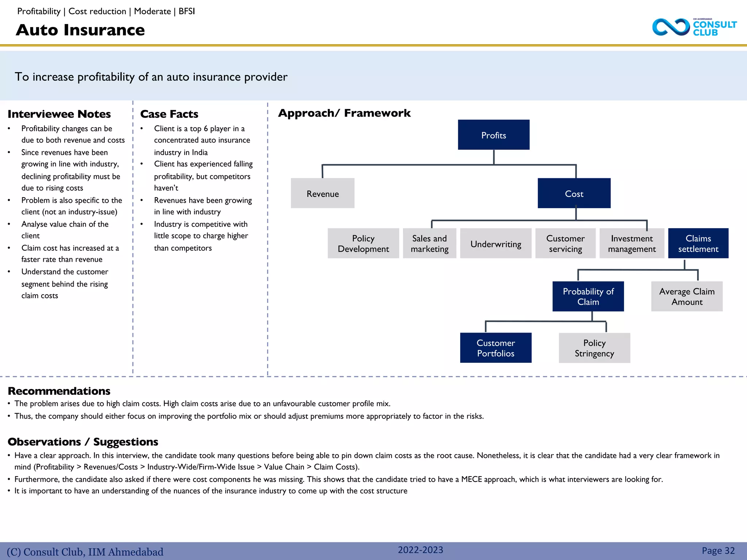Select the Policy Stringency box
Viewport: 747px width, 560px height.
594,348
